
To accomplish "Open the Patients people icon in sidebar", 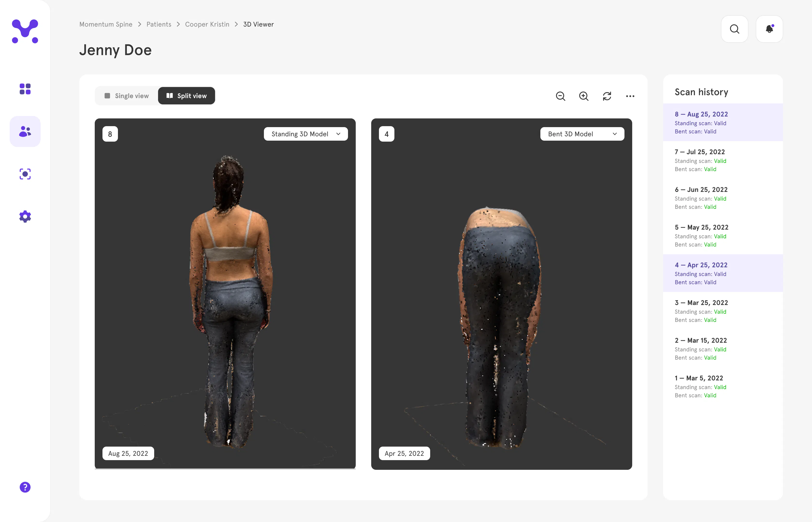I will (x=25, y=131).
